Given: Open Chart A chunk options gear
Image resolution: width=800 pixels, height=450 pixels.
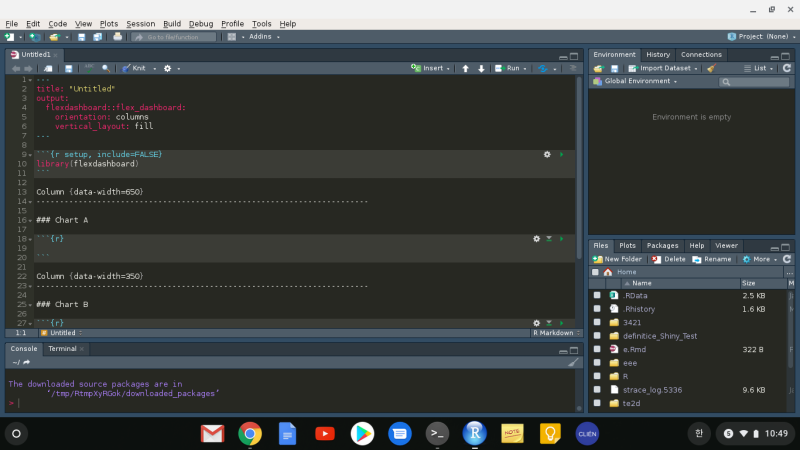Looking at the screenshot, I should (537, 239).
